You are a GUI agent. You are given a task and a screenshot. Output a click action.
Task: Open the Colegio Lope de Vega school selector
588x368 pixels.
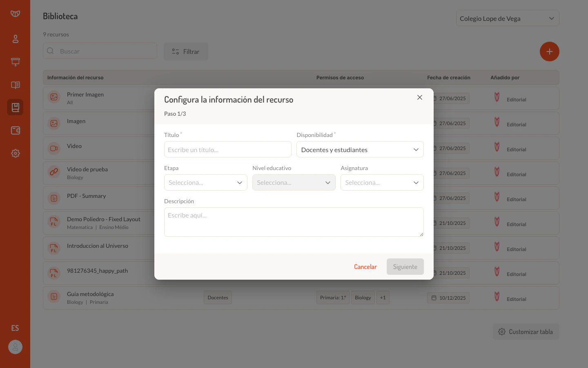coord(508,18)
